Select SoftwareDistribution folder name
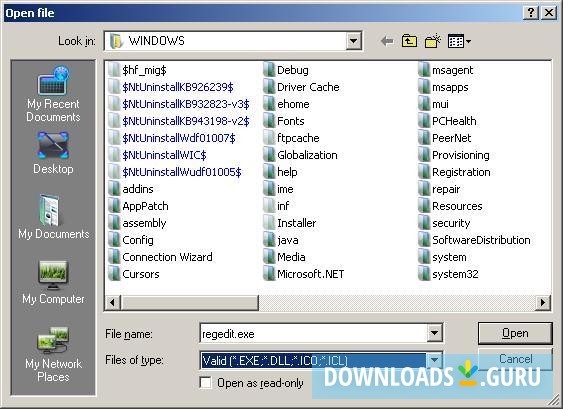 (481, 240)
